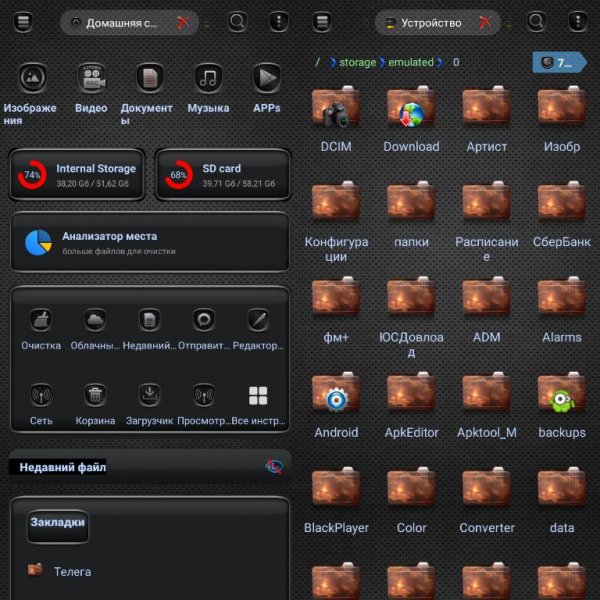Open right pane three-dot options menu
Viewport: 600px width, 600px height.
[578, 22]
